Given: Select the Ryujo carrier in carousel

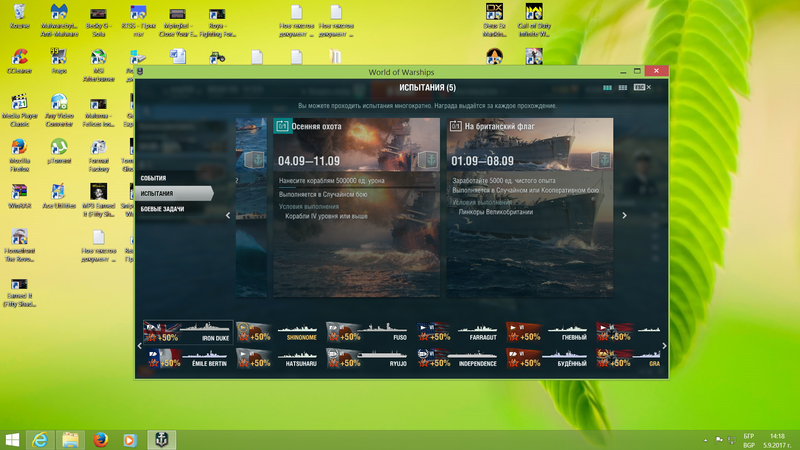Looking at the screenshot, I should coord(367,358).
